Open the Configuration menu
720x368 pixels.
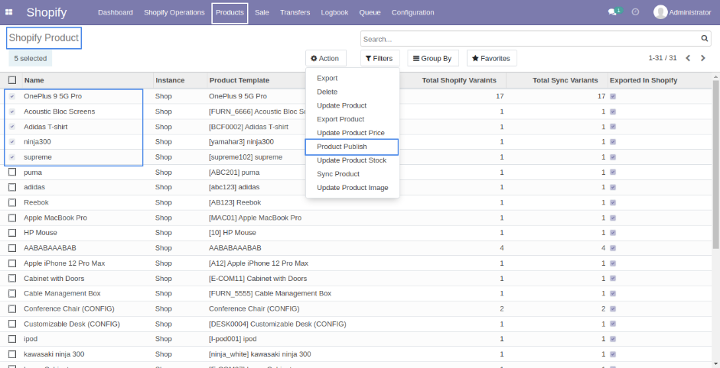point(413,12)
